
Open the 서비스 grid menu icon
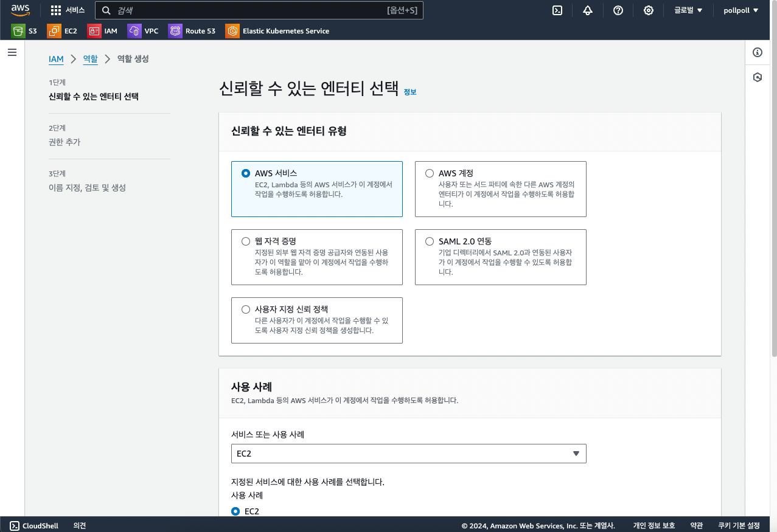coord(56,10)
